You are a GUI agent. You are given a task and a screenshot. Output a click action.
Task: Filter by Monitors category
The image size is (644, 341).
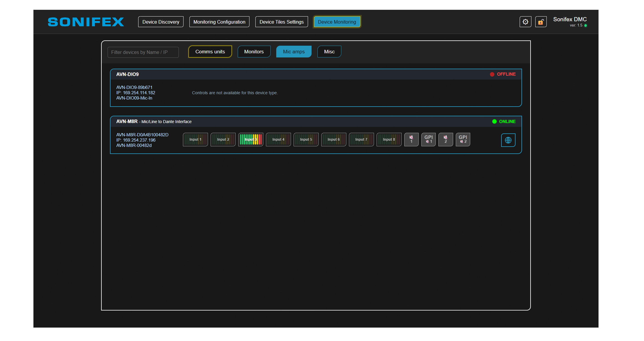[x=254, y=52]
